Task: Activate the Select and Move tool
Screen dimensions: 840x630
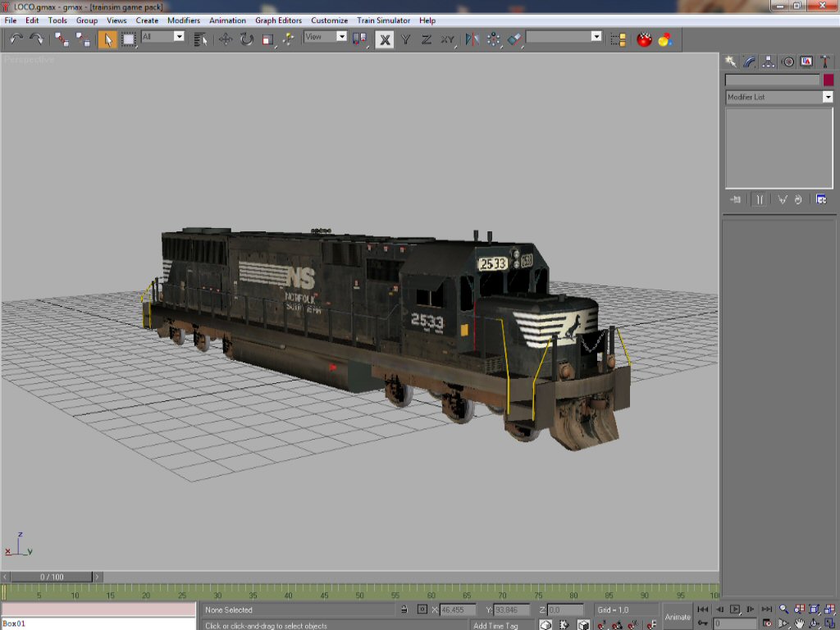Action: (x=226, y=39)
